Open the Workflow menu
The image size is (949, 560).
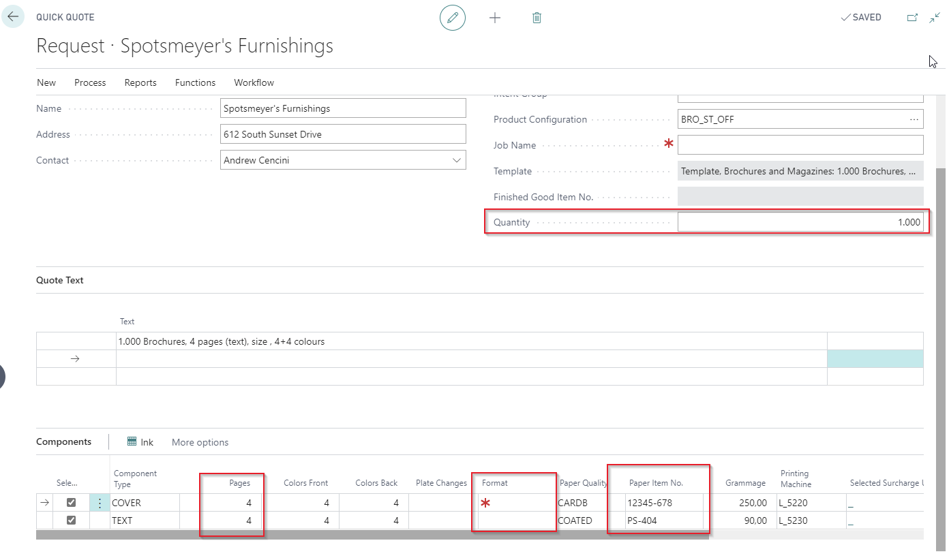pyautogui.click(x=254, y=82)
